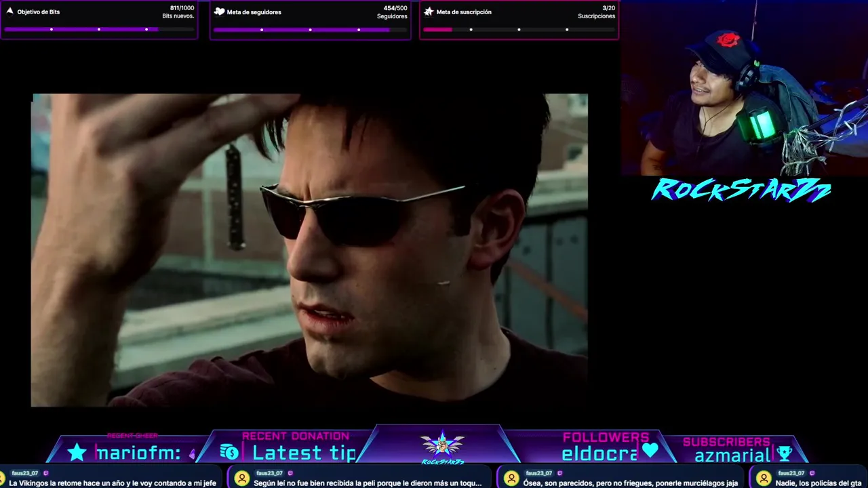The height and width of the screenshot is (488, 868).
Task: Click the RockStar77 neon logo under webcam
Action: (x=741, y=190)
